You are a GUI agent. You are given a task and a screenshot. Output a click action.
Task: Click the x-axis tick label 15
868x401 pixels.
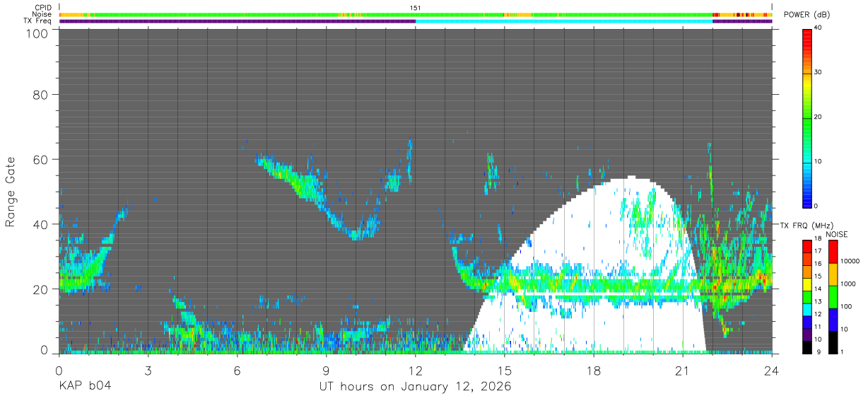(505, 371)
